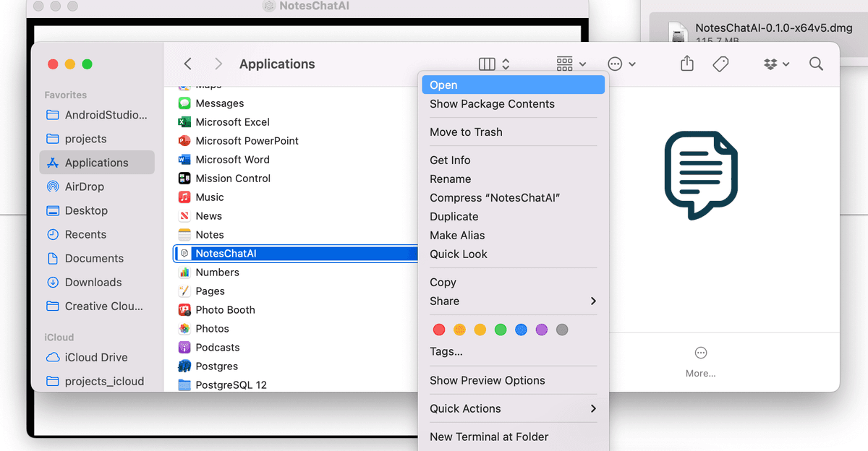Open AirDrop in the sidebar
868x451 pixels.
pyautogui.click(x=97, y=186)
